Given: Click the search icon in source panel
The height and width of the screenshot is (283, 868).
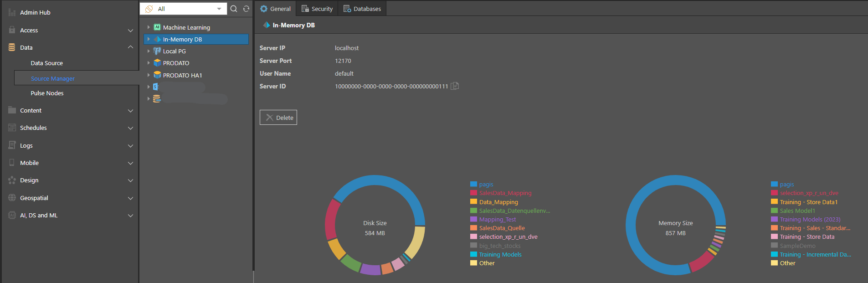Looking at the screenshot, I should [234, 9].
